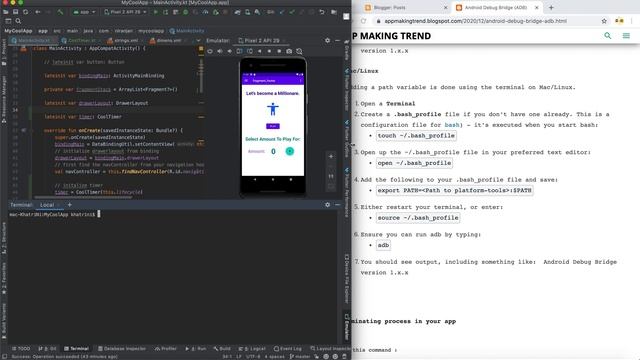
Task: Click the Sync project refresh icon
Action: tap(25, 12)
